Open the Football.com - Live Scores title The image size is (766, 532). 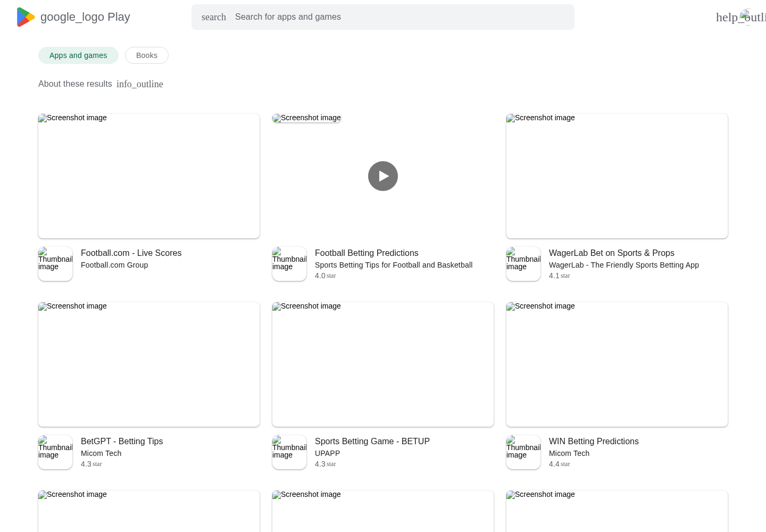tap(131, 253)
